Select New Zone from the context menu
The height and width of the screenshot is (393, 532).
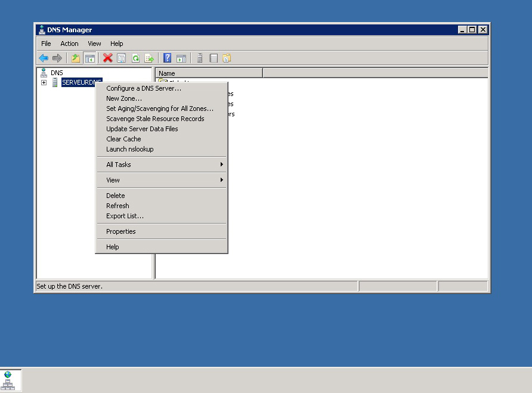click(123, 98)
